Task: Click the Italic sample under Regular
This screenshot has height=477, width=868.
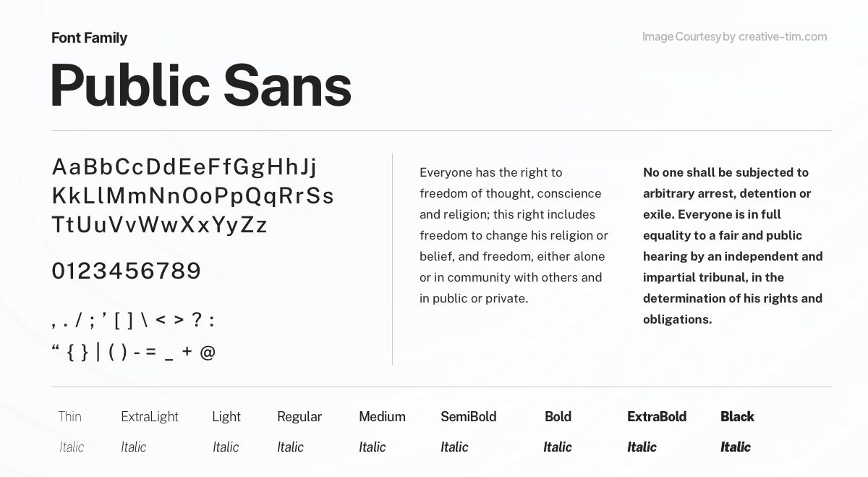Action: click(290, 447)
